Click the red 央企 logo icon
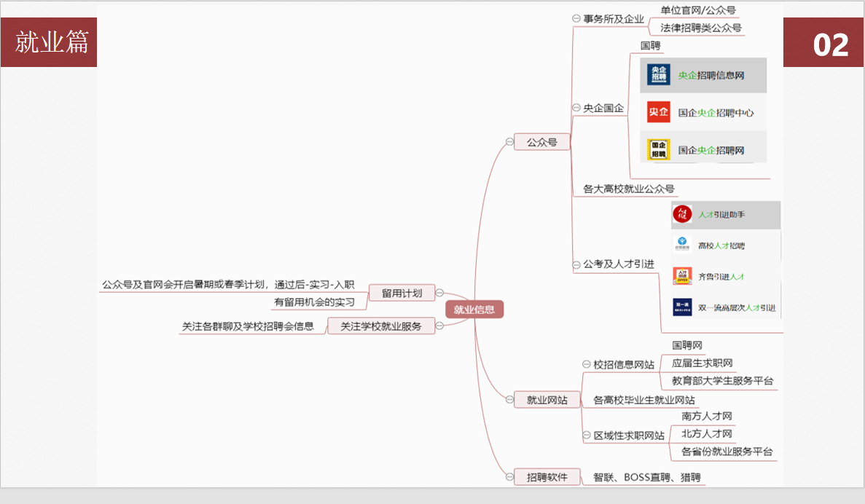 click(x=659, y=112)
